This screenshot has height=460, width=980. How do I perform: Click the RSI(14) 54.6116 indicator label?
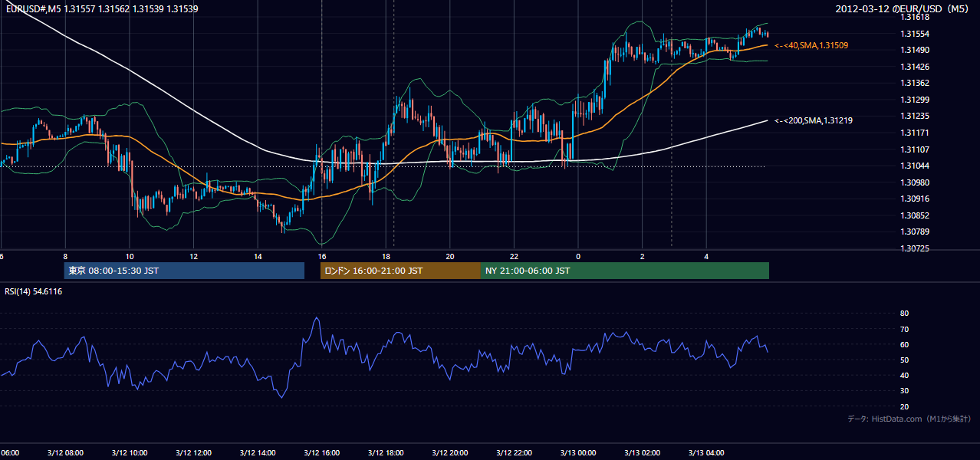click(x=34, y=291)
